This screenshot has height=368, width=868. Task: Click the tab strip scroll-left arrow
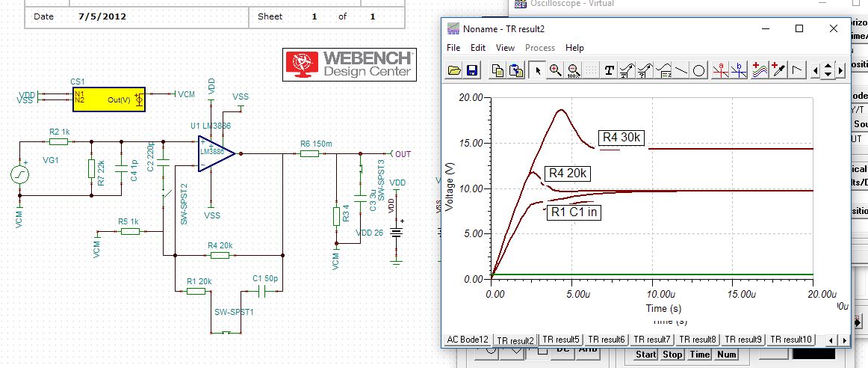tap(829, 340)
